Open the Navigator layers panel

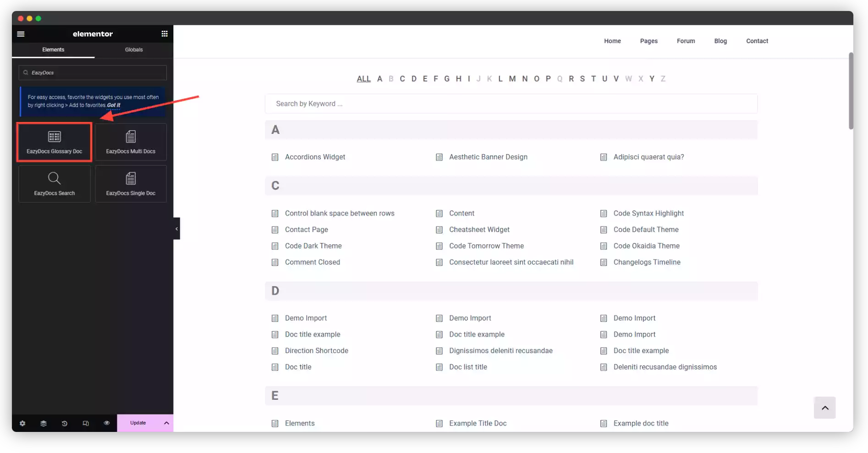pos(43,423)
